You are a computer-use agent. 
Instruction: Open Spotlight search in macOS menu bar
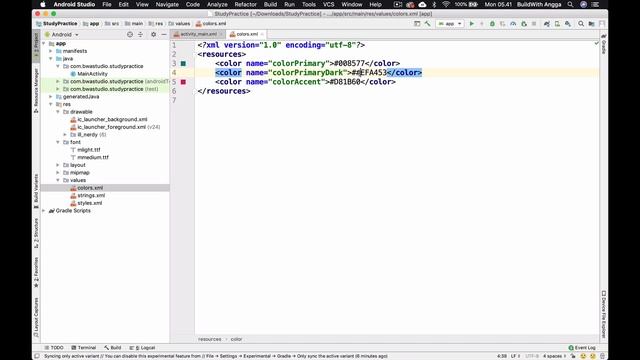(570, 4)
